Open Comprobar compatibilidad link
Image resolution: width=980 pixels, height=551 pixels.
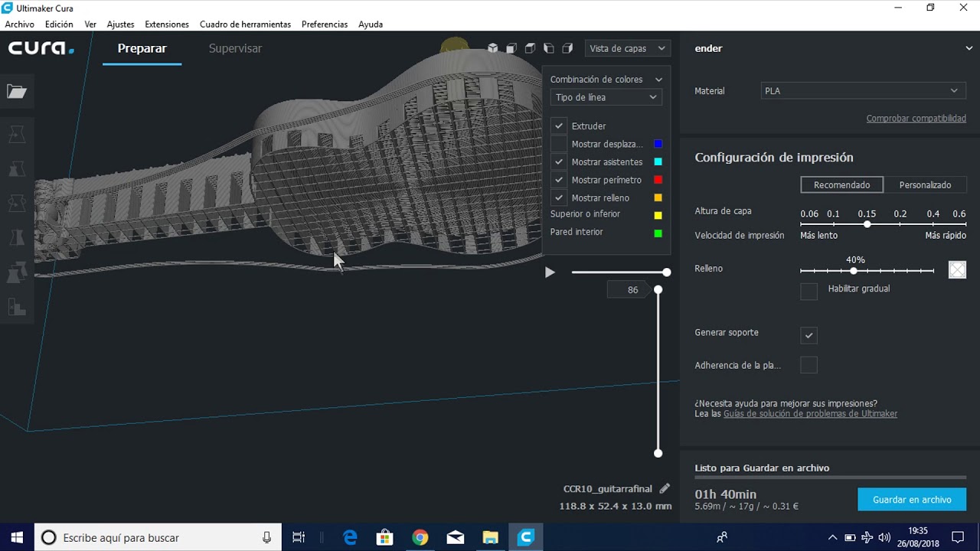tap(916, 119)
